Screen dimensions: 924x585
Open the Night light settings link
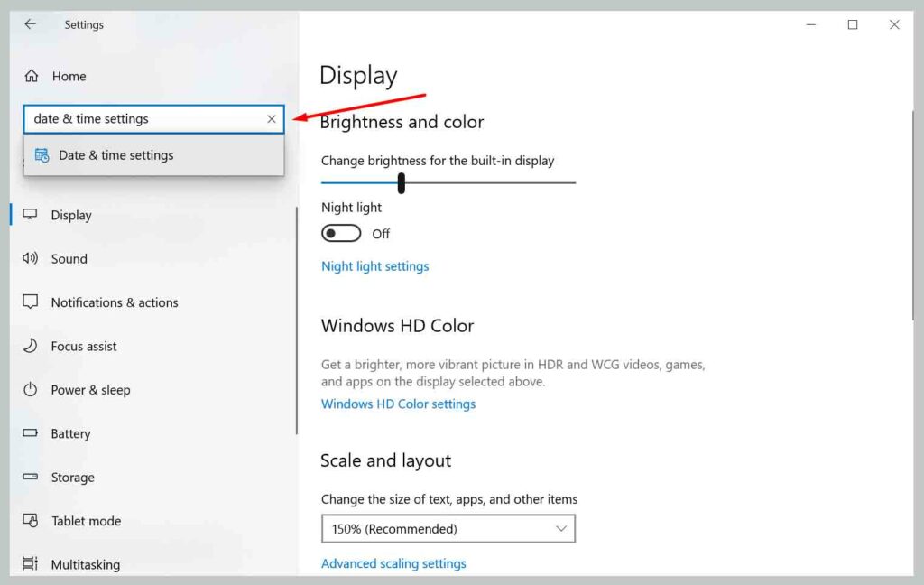point(374,266)
